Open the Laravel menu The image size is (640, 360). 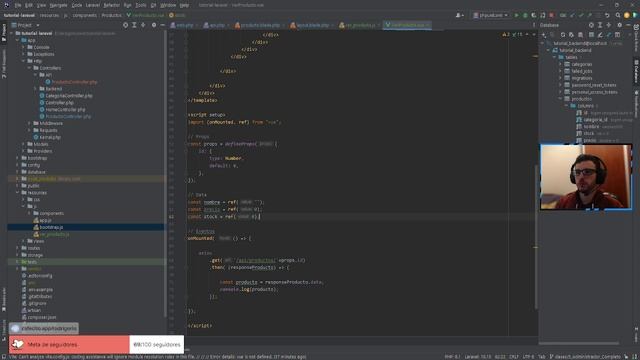point(93,5)
